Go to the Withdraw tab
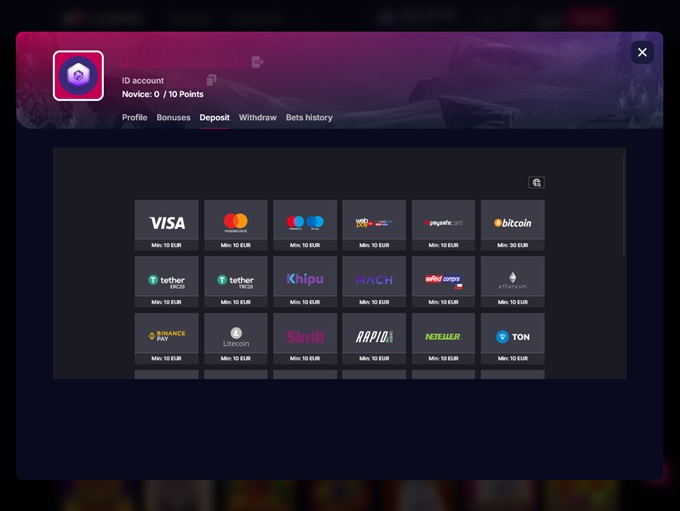The image size is (680, 511). (257, 118)
